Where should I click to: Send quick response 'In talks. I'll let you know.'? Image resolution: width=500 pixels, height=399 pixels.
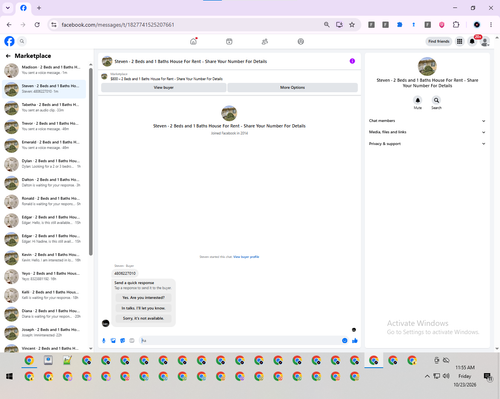[x=143, y=308]
